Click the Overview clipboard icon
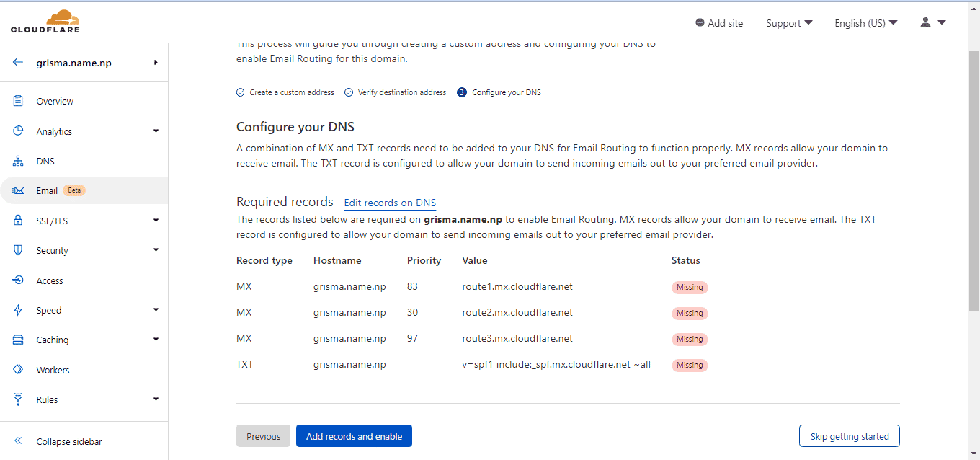 18,101
